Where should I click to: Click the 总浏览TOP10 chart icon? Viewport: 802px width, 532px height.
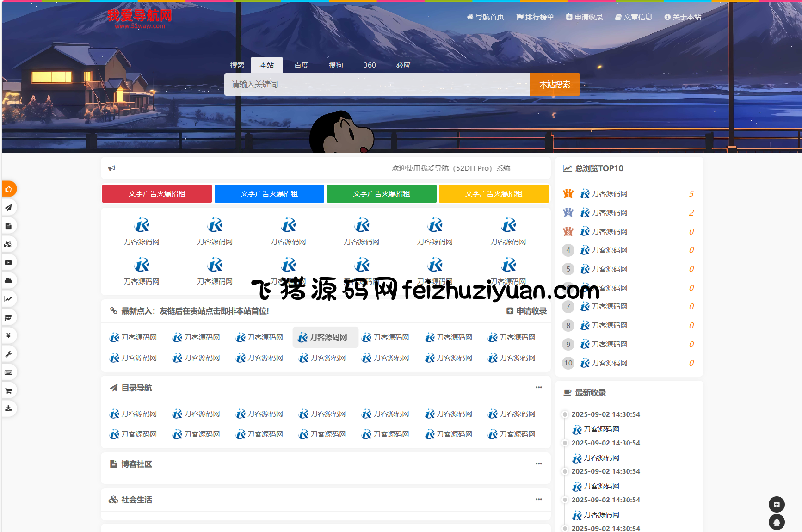(567, 168)
